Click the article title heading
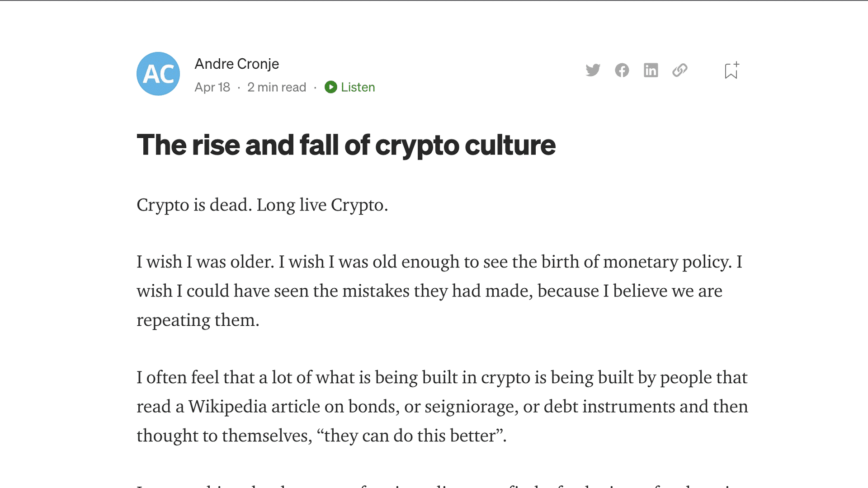The height and width of the screenshot is (488, 868). (x=346, y=145)
